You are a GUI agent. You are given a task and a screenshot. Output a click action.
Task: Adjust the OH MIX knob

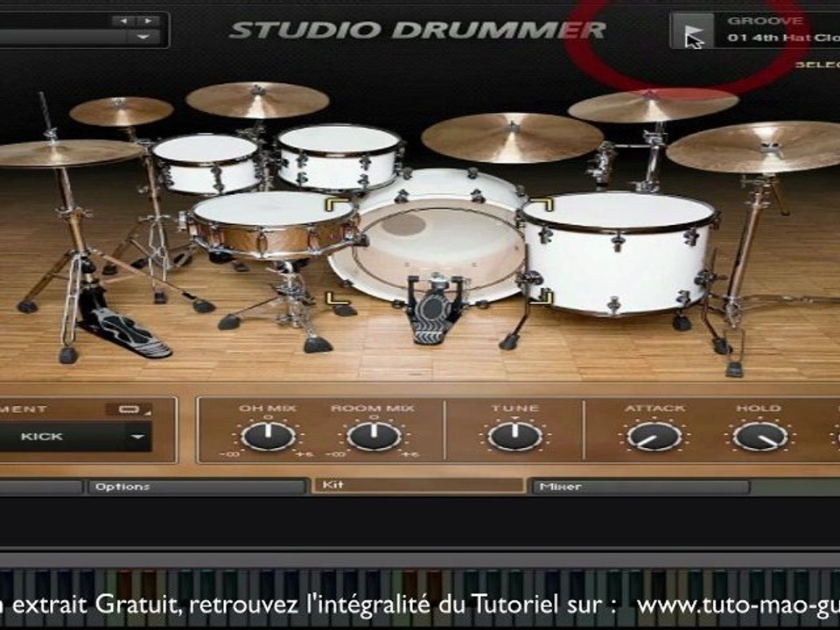pos(268,436)
